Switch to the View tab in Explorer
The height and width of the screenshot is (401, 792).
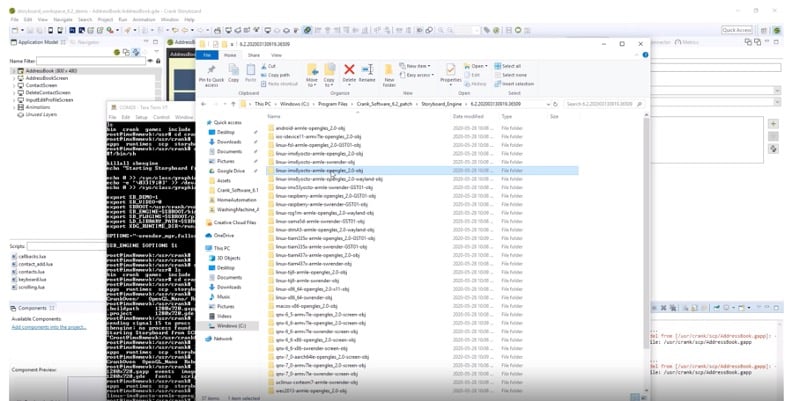pos(276,55)
